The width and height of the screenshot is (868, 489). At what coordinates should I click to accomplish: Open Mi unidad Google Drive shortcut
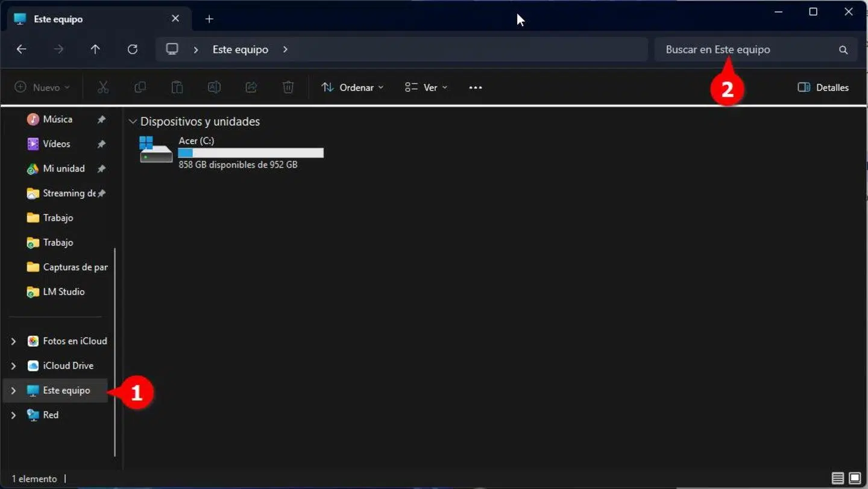click(63, 169)
